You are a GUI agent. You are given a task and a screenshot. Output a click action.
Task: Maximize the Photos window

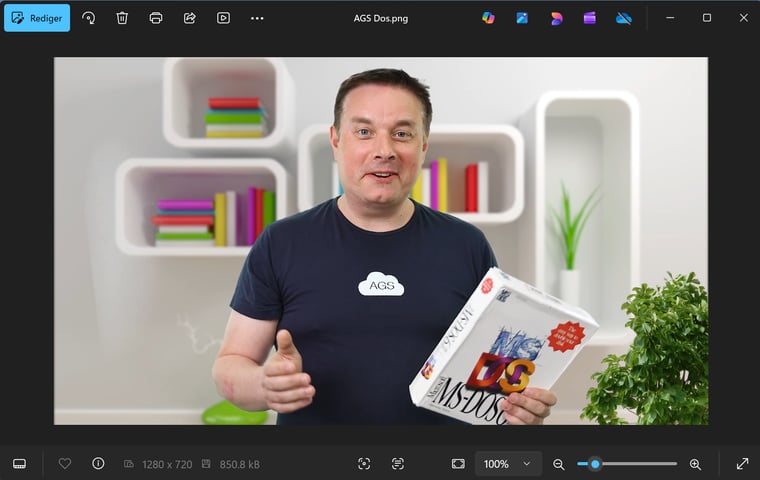pos(707,17)
